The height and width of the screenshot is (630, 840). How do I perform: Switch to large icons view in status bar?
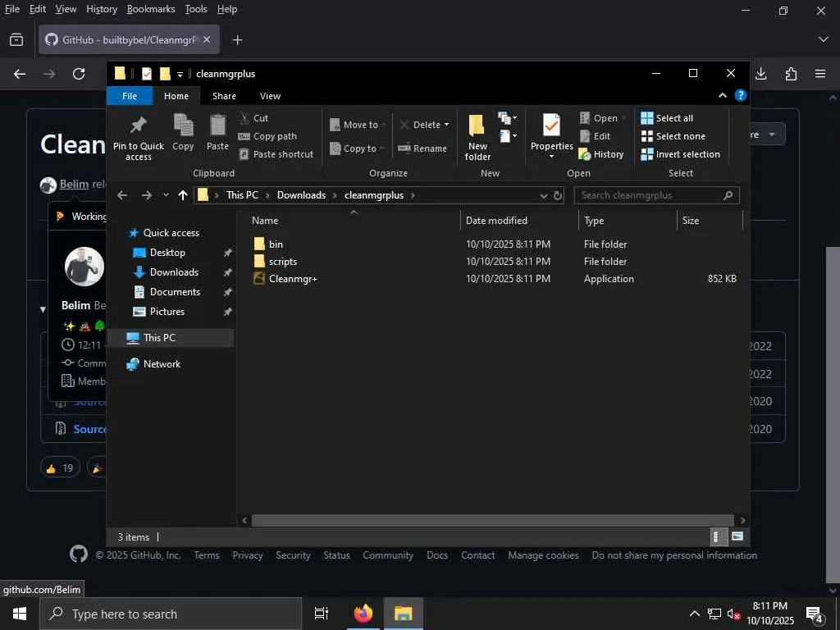click(x=737, y=536)
